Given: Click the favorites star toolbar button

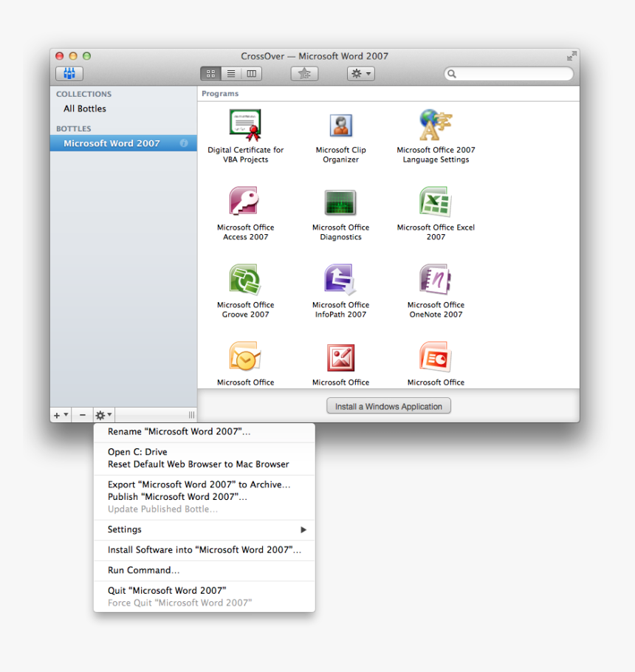Looking at the screenshot, I should [x=305, y=74].
